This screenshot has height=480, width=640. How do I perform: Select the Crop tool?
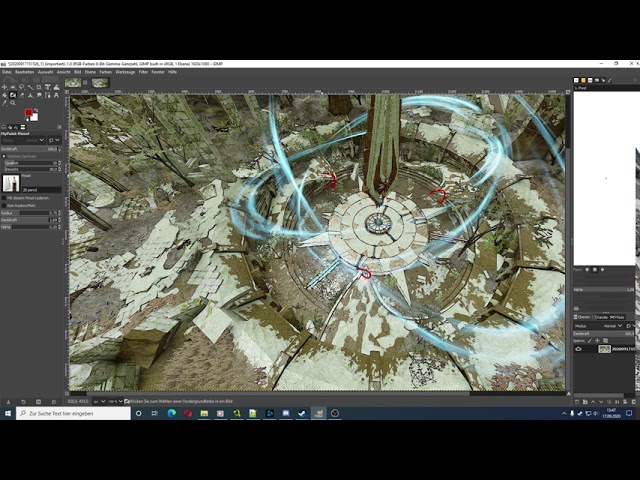pyautogui.click(x=39, y=87)
